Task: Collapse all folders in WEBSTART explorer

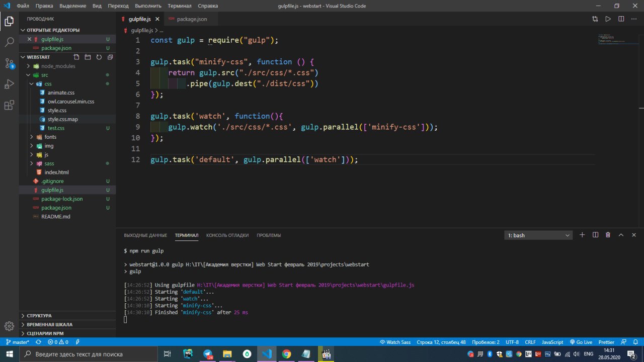Action: (110, 57)
